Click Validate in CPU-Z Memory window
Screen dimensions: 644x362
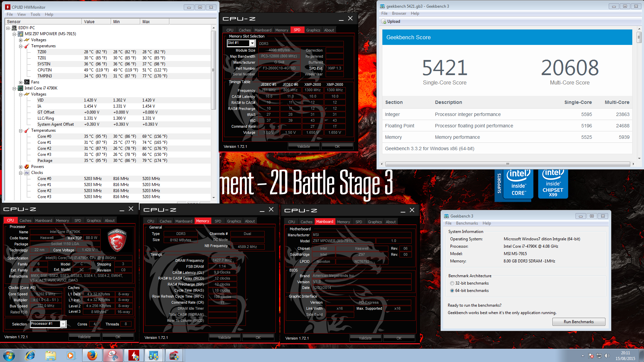224,338
